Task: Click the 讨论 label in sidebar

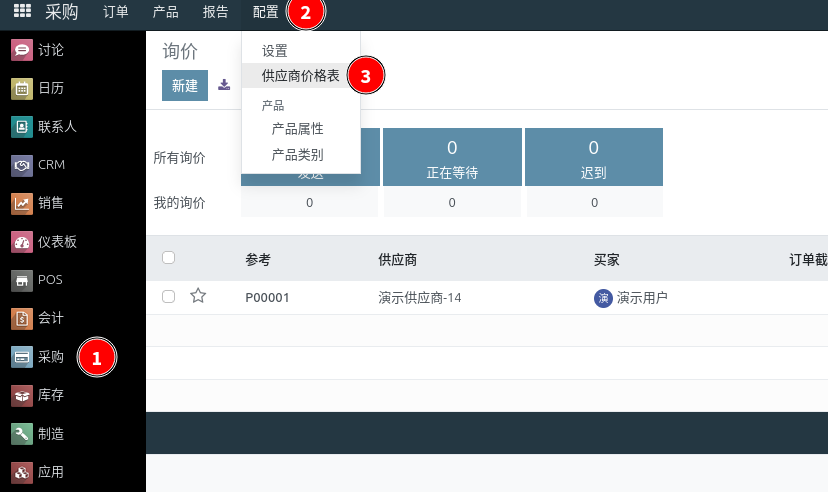Action: point(51,50)
